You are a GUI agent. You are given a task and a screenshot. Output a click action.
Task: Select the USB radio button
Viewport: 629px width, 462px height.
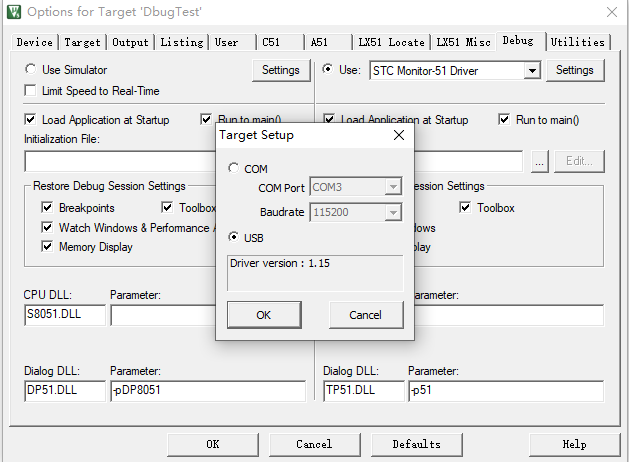[234, 237]
